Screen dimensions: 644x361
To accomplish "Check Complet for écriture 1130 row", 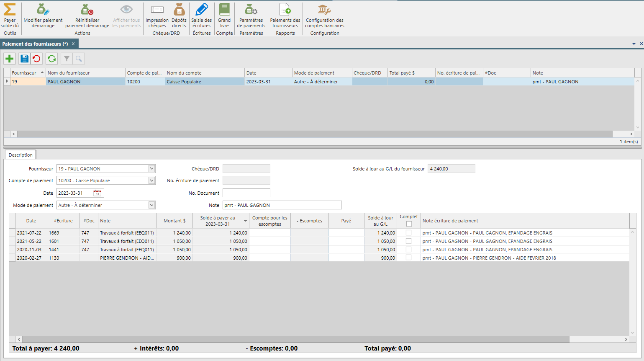I will (x=408, y=258).
